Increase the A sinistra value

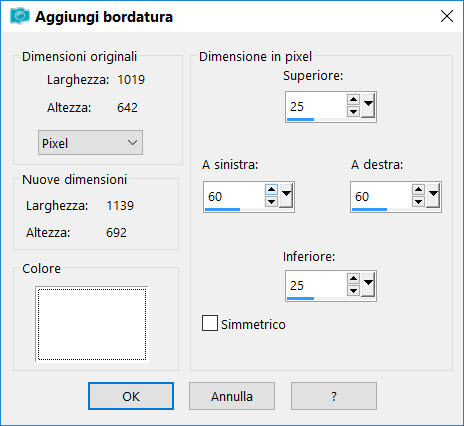(x=271, y=190)
